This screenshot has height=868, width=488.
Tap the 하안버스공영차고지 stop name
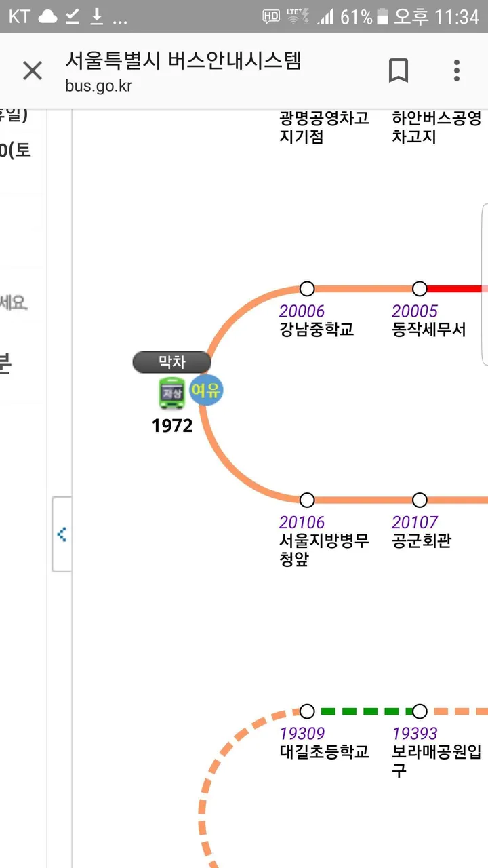(x=436, y=127)
